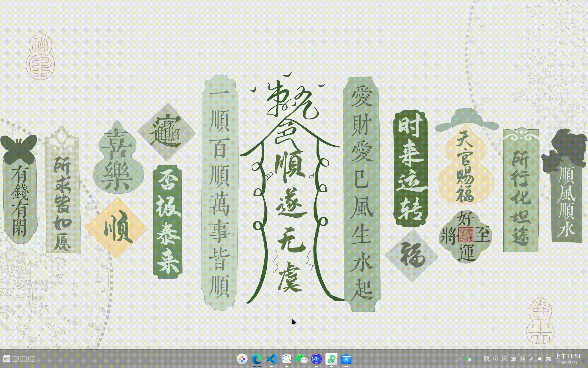Viewport: 588px width, 368px height.
Task: Switch to Visual Studio Code in the taskbar
Action: tap(272, 359)
